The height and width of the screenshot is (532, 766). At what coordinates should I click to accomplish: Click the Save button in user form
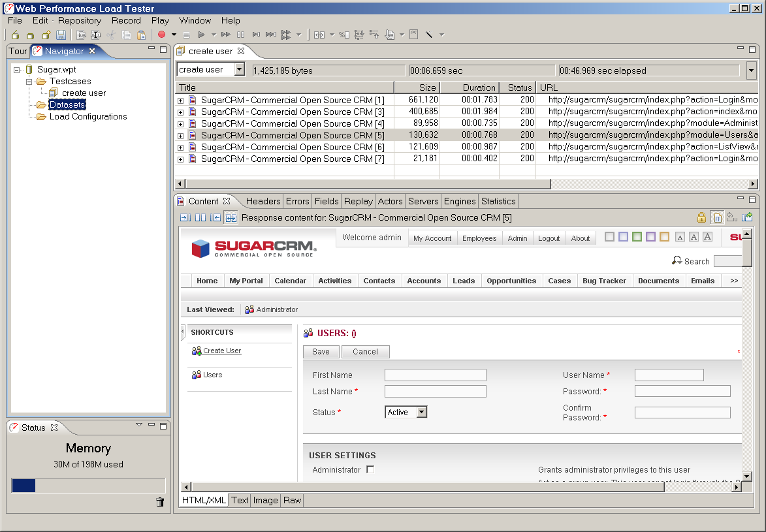coord(321,352)
